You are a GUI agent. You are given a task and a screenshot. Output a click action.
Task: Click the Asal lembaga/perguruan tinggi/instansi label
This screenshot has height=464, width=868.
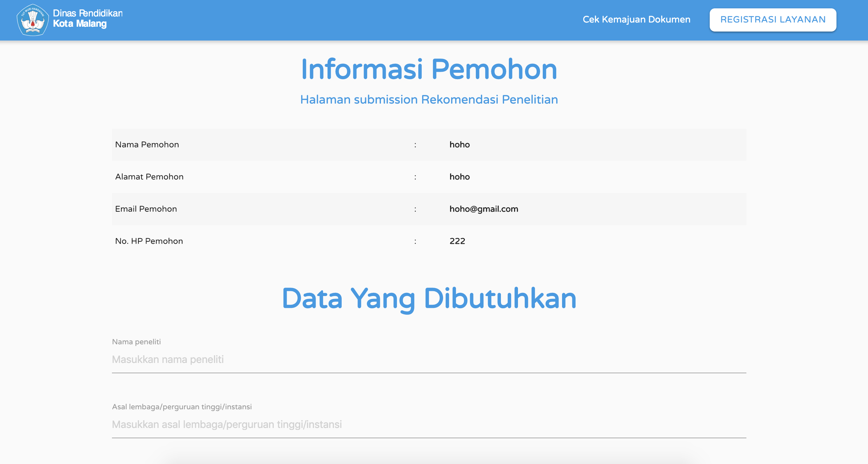pyautogui.click(x=182, y=407)
